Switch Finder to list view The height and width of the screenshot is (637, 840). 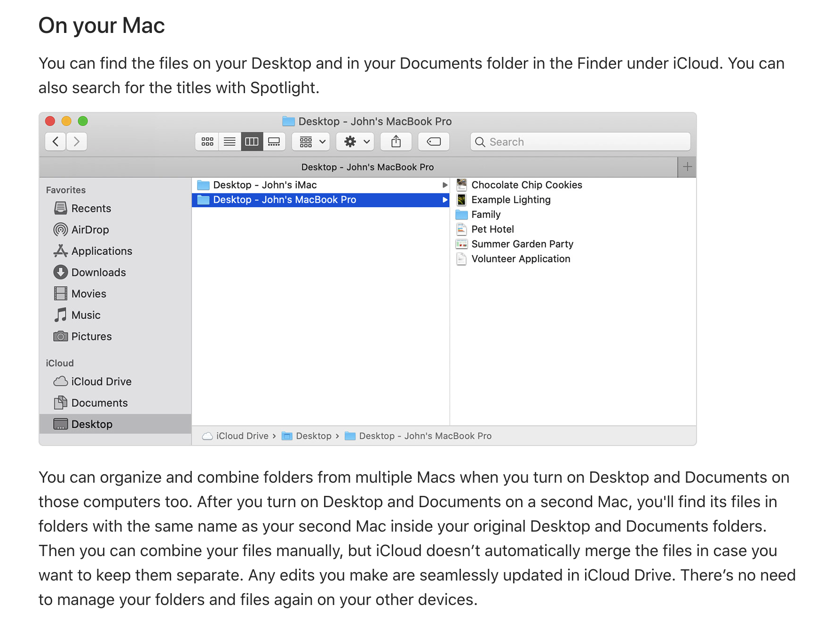click(230, 142)
